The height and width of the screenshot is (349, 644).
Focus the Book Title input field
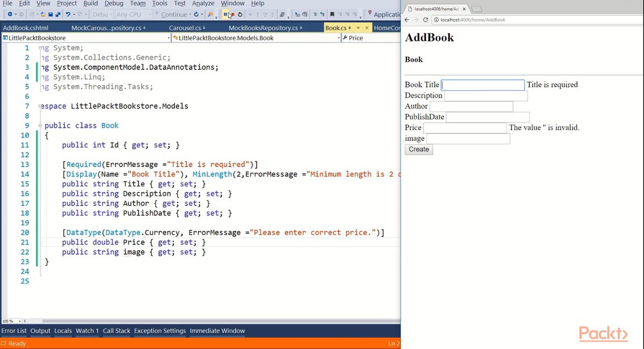click(482, 85)
